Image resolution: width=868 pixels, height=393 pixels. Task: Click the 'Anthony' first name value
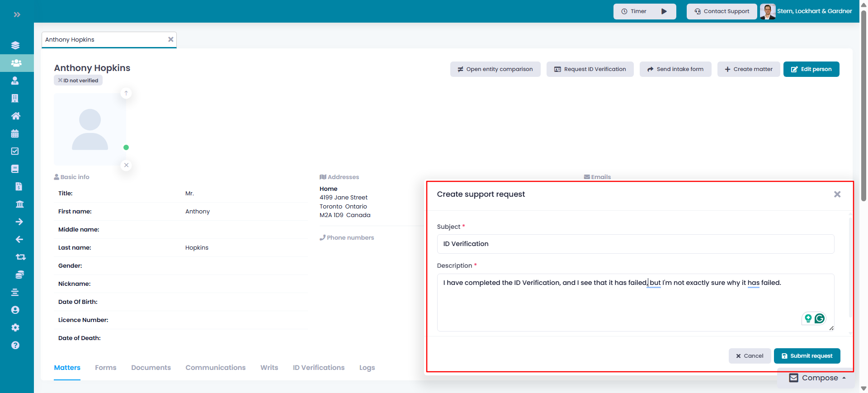(198, 212)
